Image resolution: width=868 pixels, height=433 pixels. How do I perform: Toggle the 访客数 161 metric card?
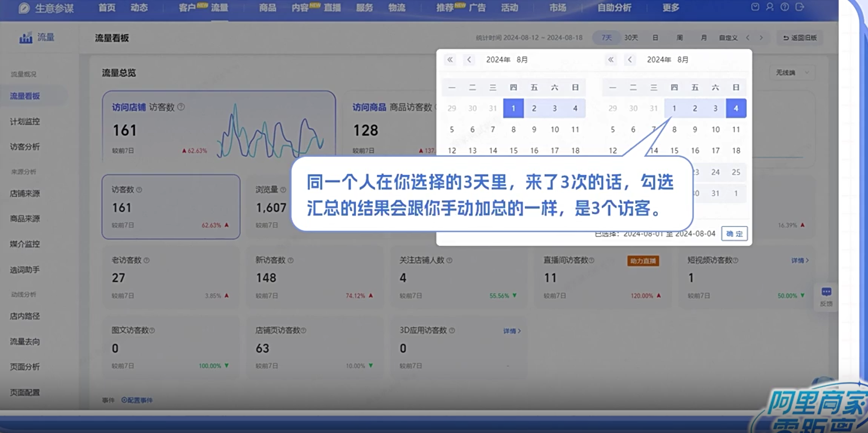(x=171, y=207)
